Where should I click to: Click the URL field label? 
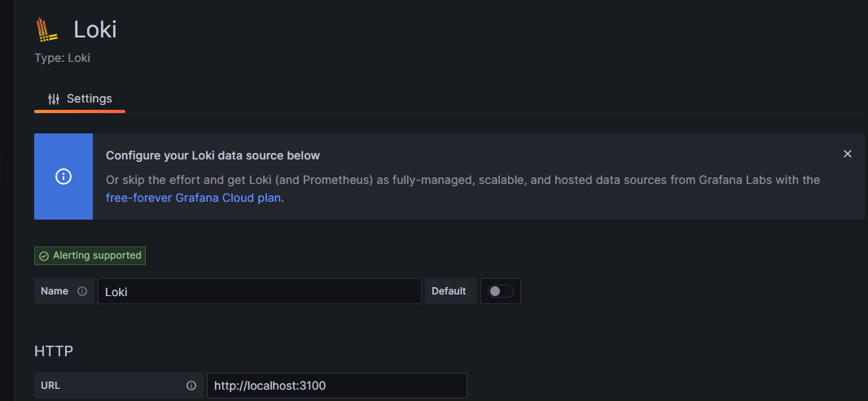[50, 386]
